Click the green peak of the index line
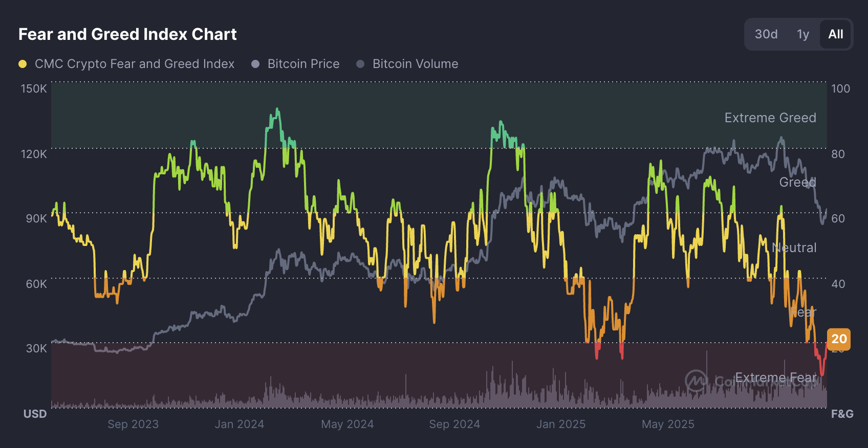This screenshot has height=448, width=868. click(x=276, y=108)
